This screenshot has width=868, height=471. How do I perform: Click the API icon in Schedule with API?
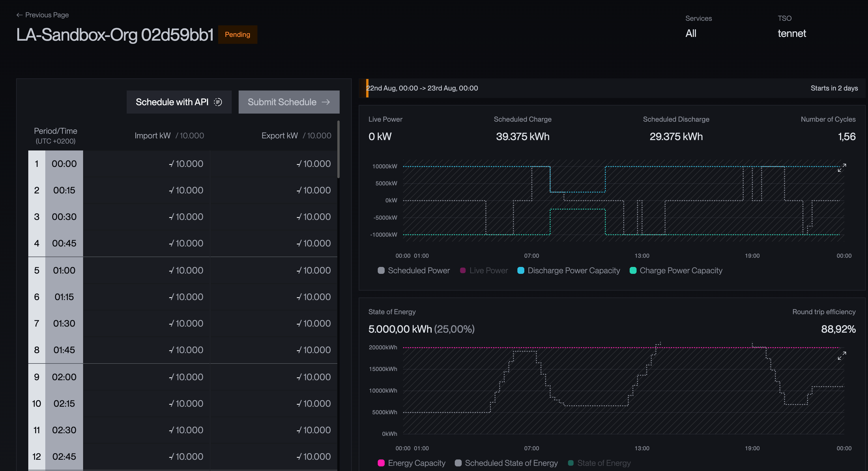click(x=218, y=102)
